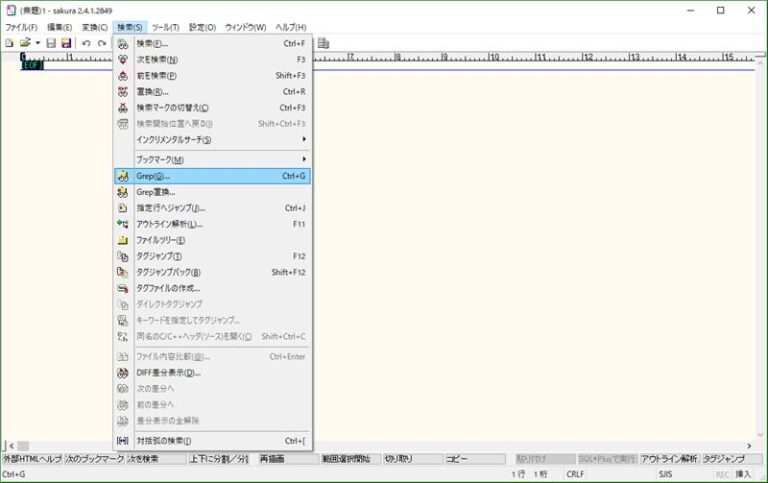Open the 設定(O) menu in menu bar
Image resolution: width=768 pixels, height=483 pixels.
coord(203,27)
